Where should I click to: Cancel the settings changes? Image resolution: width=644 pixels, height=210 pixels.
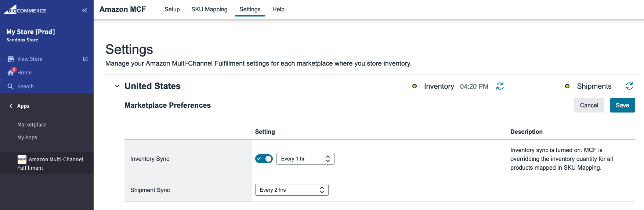pos(589,105)
